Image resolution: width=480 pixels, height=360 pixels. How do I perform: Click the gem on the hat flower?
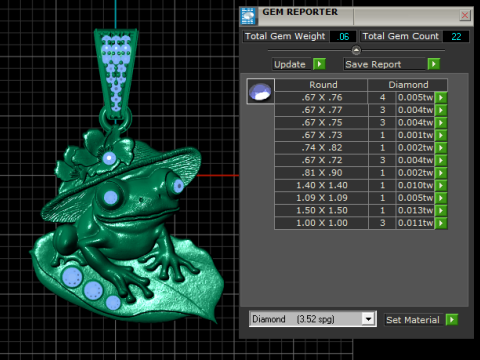point(109,158)
